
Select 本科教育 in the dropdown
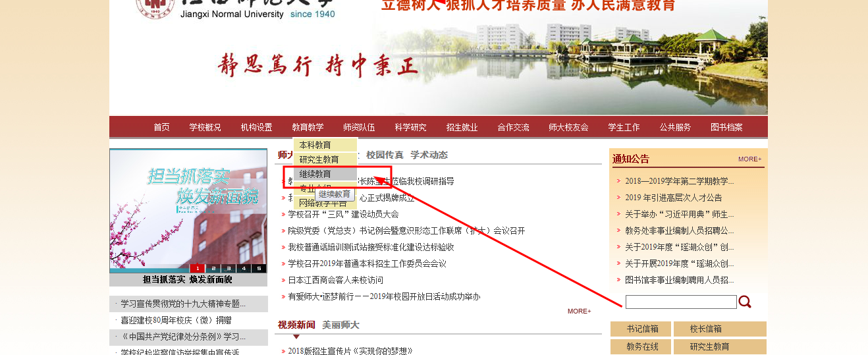[x=325, y=145]
